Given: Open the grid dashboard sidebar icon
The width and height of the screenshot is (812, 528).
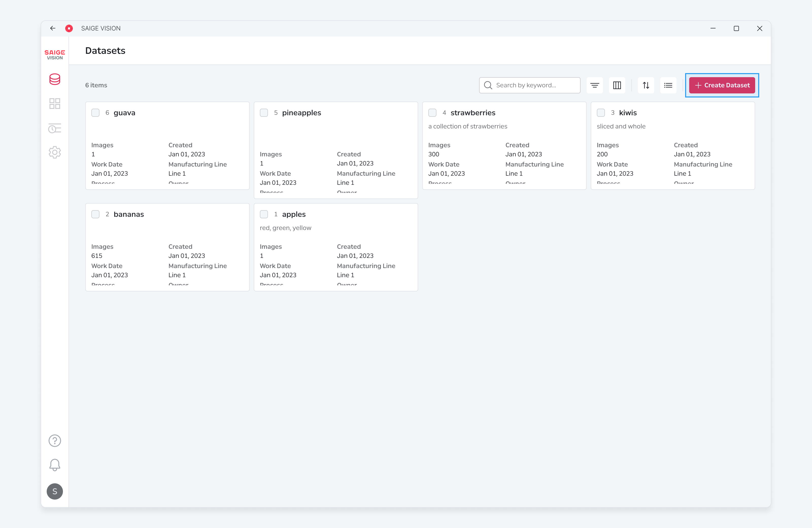Looking at the screenshot, I should [x=55, y=103].
